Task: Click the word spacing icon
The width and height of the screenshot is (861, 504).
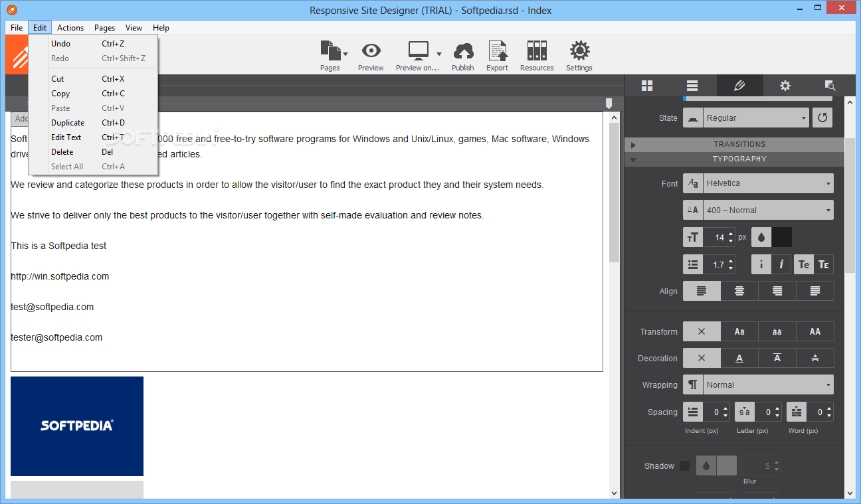Action: coord(797,412)
